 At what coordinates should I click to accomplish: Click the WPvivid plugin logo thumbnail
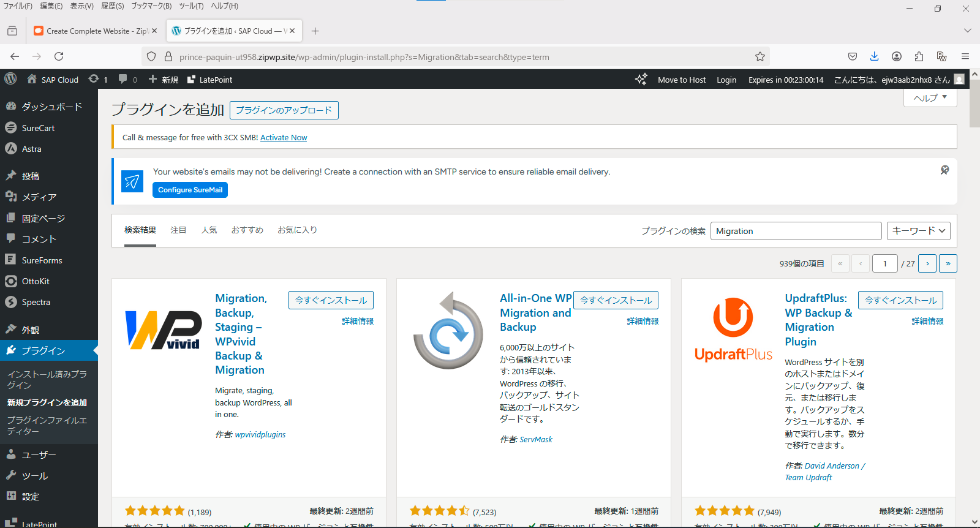163,330
